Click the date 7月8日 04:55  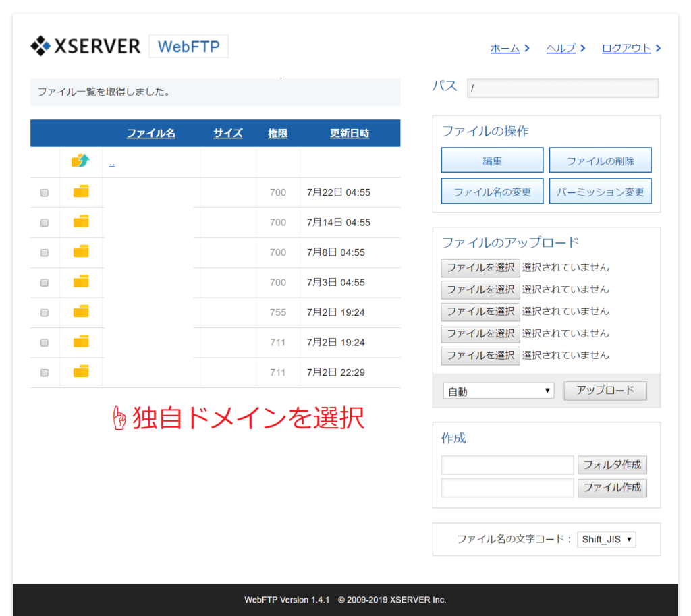pyautogui.click(x=336, y=252)
